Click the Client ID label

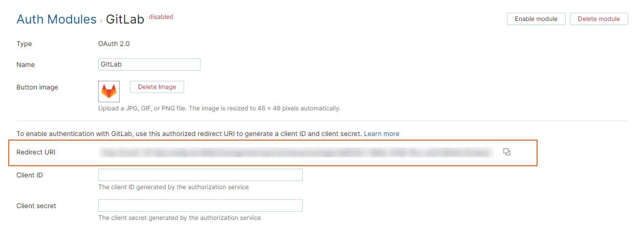(30, 175)
